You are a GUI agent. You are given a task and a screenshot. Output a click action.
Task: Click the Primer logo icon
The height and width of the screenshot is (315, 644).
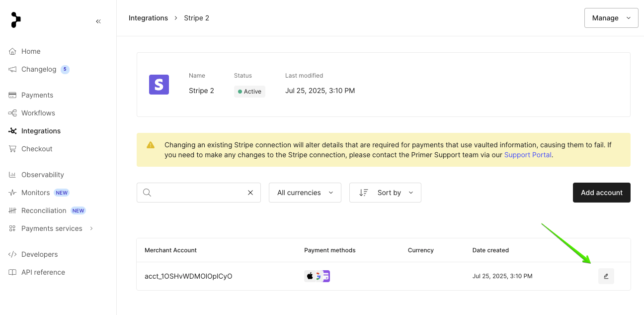point(16,20)
